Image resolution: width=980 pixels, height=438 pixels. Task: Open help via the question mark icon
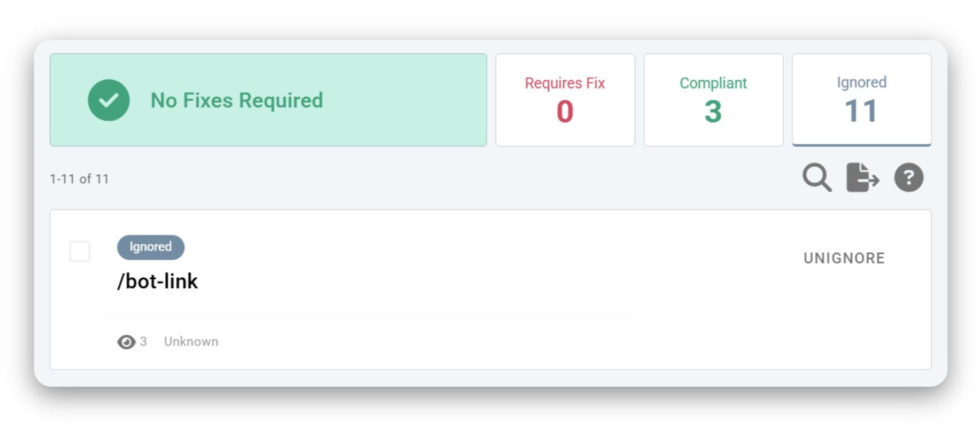(x=908, y=177)
